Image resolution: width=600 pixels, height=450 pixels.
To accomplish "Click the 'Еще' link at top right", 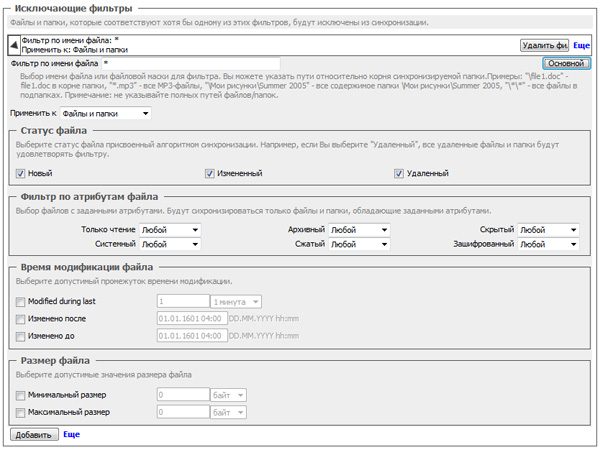I will [x=581, y=45].
